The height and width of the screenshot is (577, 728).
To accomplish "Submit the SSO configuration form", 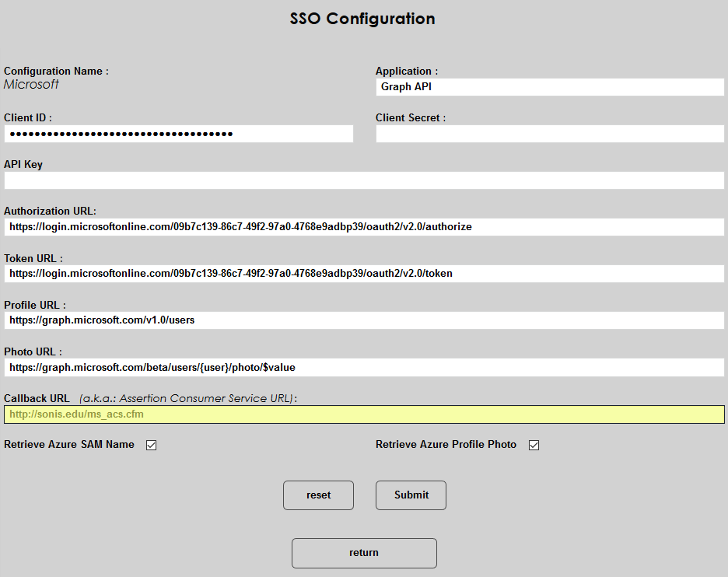I will click(x=411, y=495).
